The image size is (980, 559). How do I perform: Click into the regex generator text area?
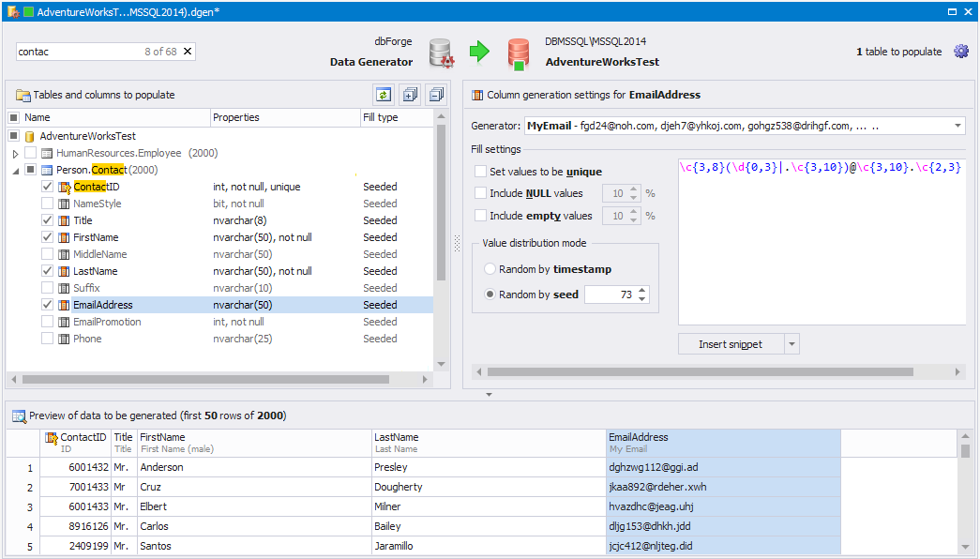point(822,241)
